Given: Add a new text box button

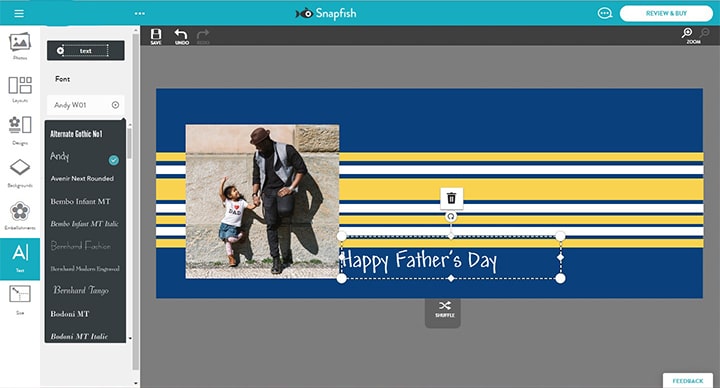Looking at the screenshot, I should click(x=85, y=51).
